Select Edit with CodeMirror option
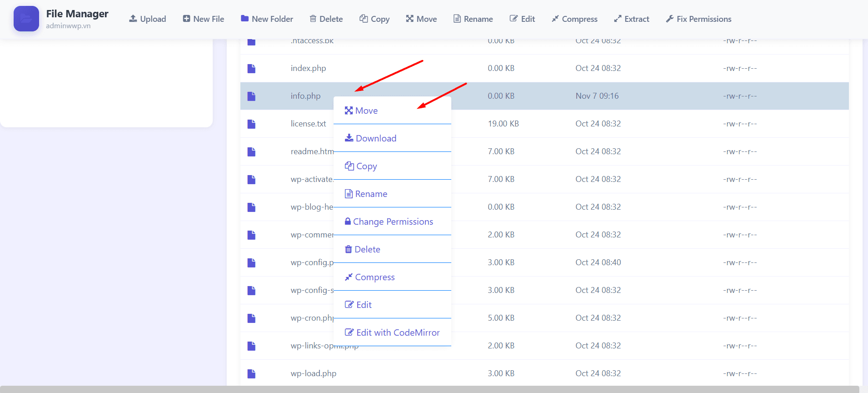 click(393, 333)
